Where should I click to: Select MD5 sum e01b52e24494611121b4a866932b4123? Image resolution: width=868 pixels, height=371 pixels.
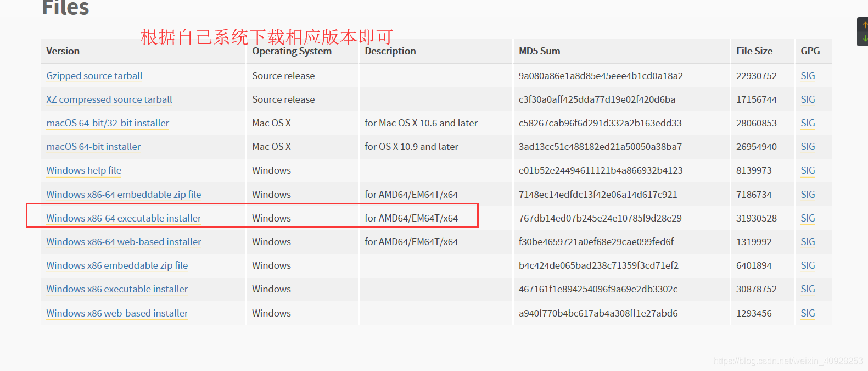601,170
